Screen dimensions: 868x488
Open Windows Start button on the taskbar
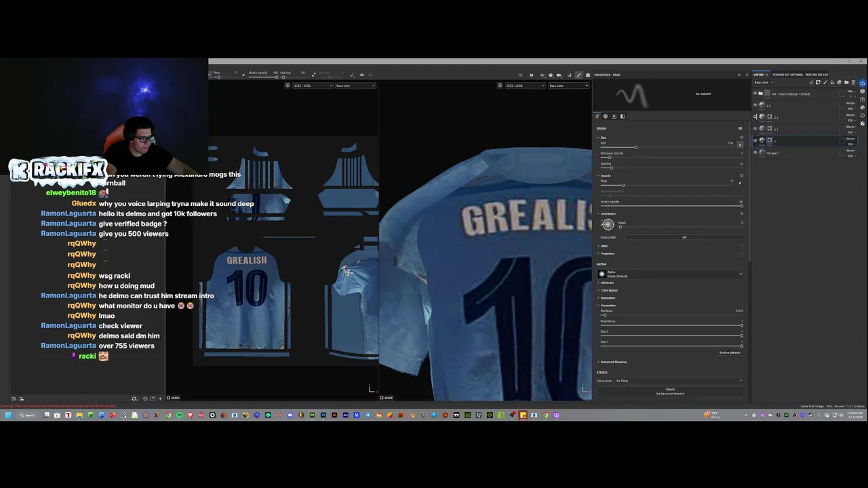pyautogui.click(x=7, y=415)
